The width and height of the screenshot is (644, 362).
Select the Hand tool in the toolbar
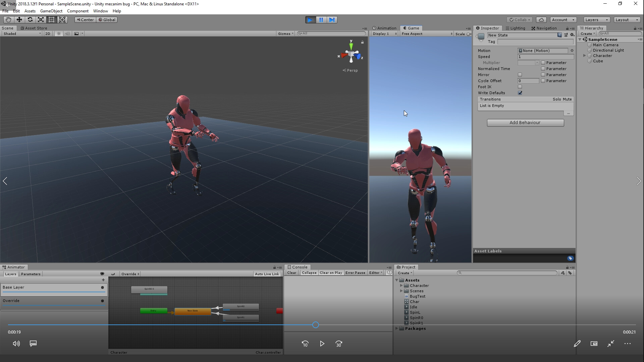point(8,20)
